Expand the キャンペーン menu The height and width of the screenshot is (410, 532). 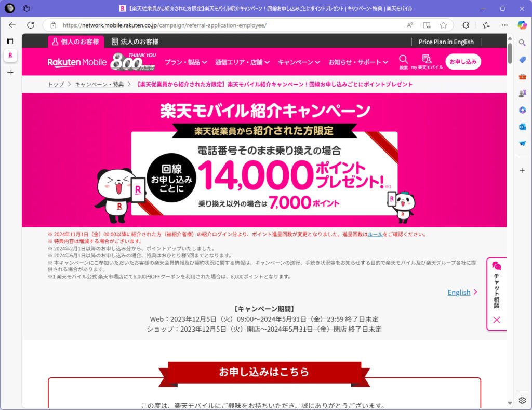point(299,62)
